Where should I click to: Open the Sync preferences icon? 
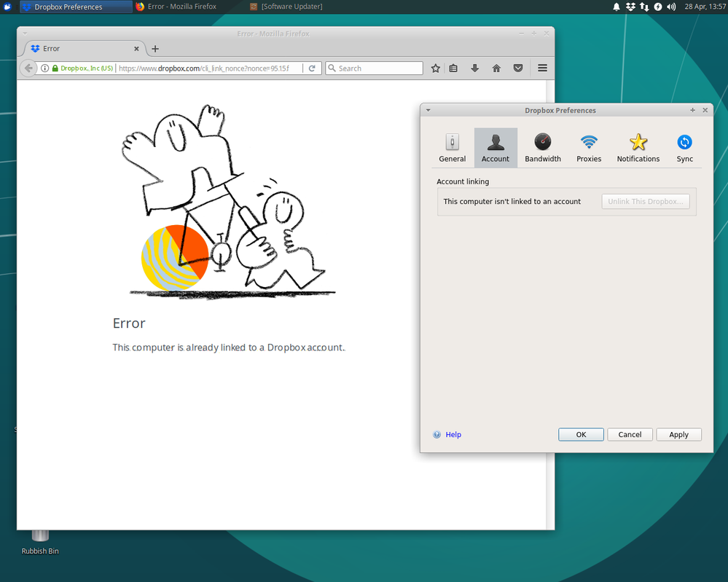pyautogui.click(x=684, y=148)
